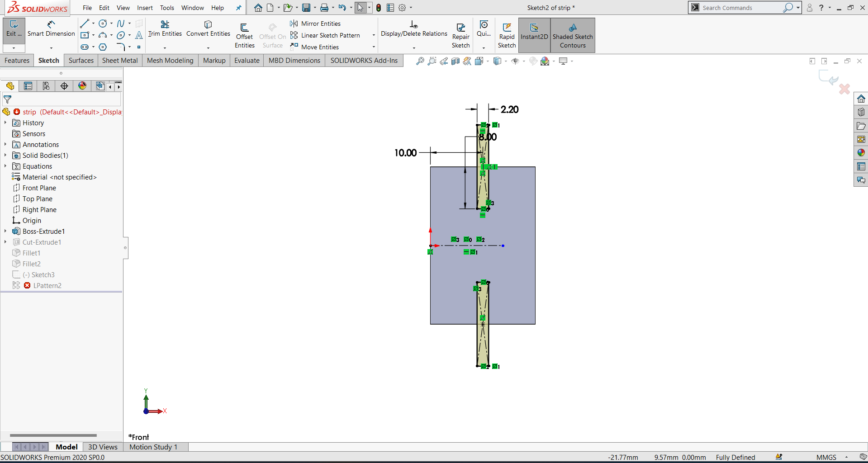Open the FeatureManager Design Tree tab icon

[10, 86]
